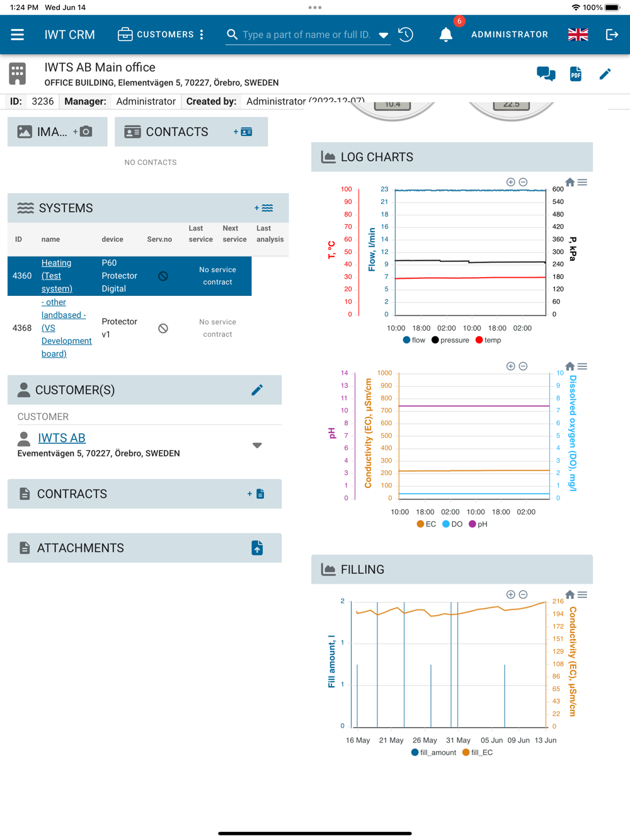This screenshot has height=840, width=630.
Task: Open the Log Charts section header
Action: [452, 157]
